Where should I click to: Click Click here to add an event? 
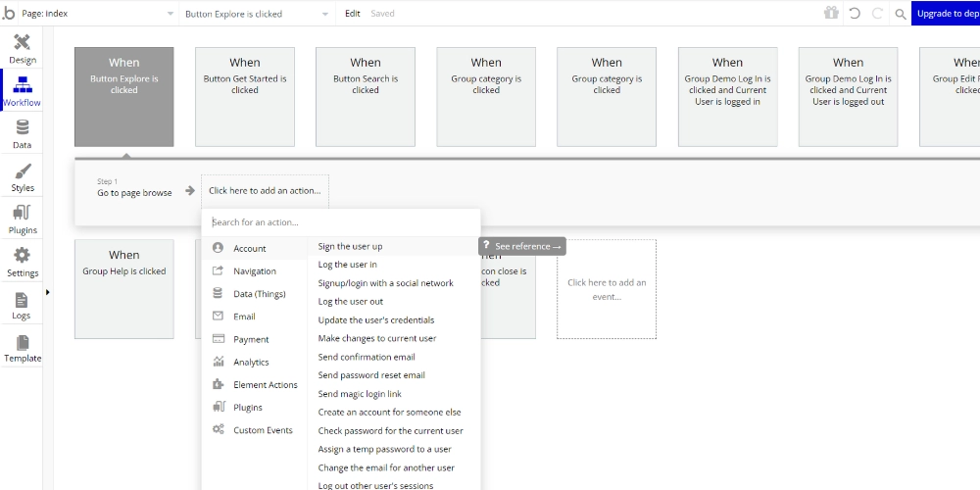coord(607,289)
